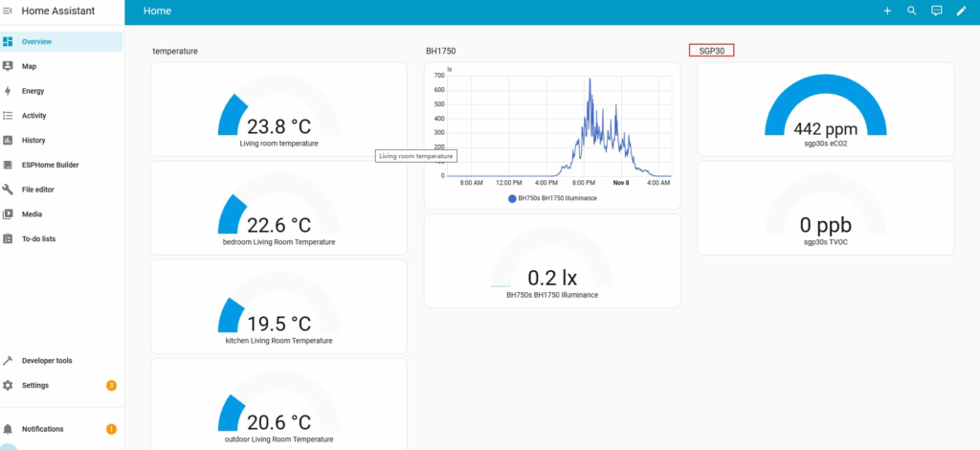
Task: Open the assistant chat icon in header
Action: click(937, 11)
